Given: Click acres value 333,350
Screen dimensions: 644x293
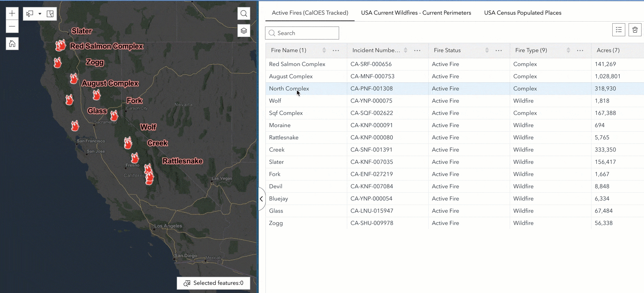Looking at the screenshot, I should [x=605, y=150].
